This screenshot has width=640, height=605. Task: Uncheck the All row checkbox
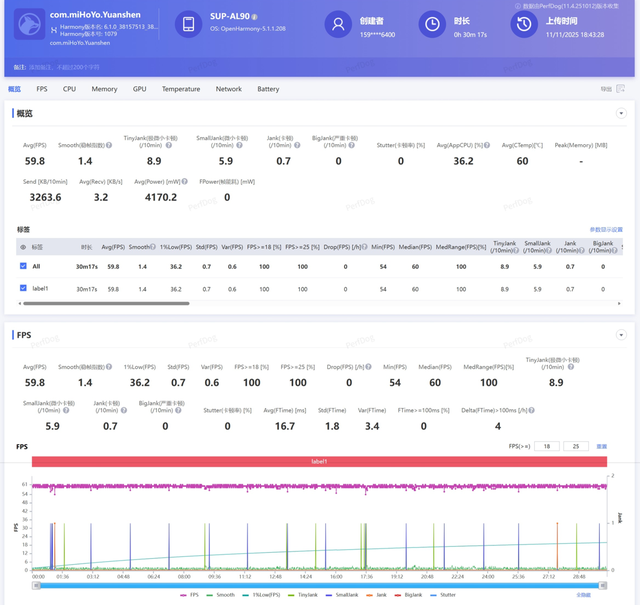[x=23, y=267]
